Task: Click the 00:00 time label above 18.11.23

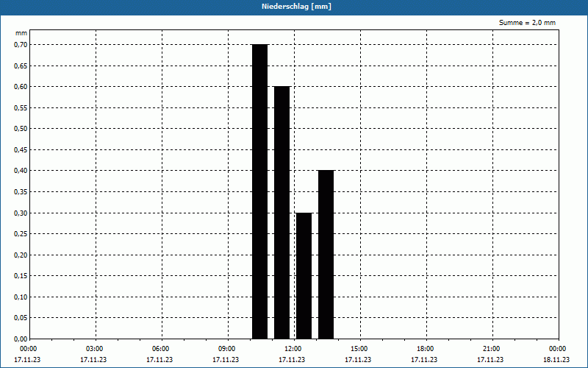Action: [558, 349]
